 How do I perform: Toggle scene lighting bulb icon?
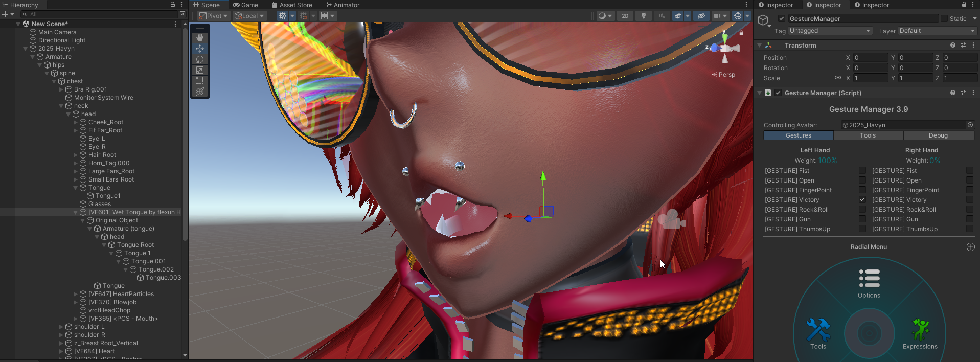(644, 16)
